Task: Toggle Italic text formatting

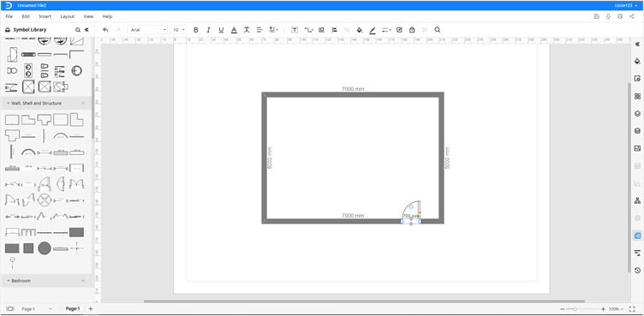Action: pos(208,30)
